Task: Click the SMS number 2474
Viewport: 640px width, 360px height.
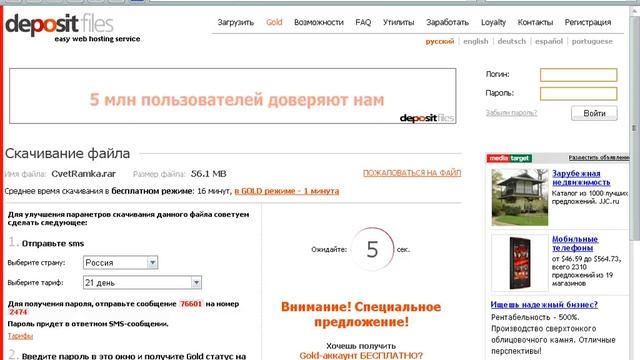Action: (18, 312)
